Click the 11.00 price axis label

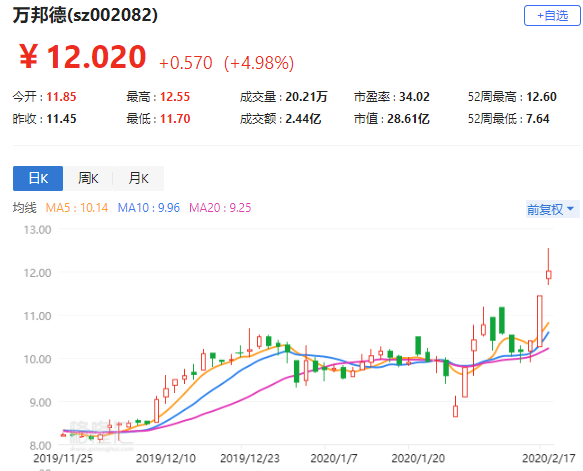[38, 316]
